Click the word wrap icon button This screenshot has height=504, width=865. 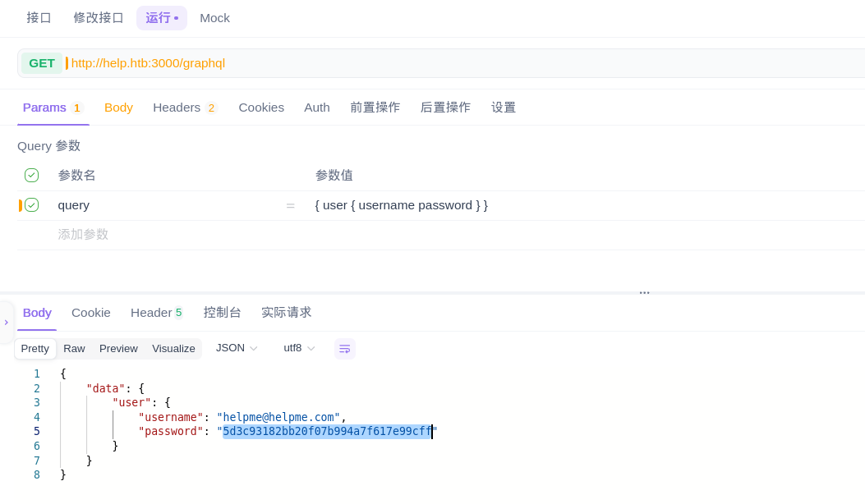point(344,349)
